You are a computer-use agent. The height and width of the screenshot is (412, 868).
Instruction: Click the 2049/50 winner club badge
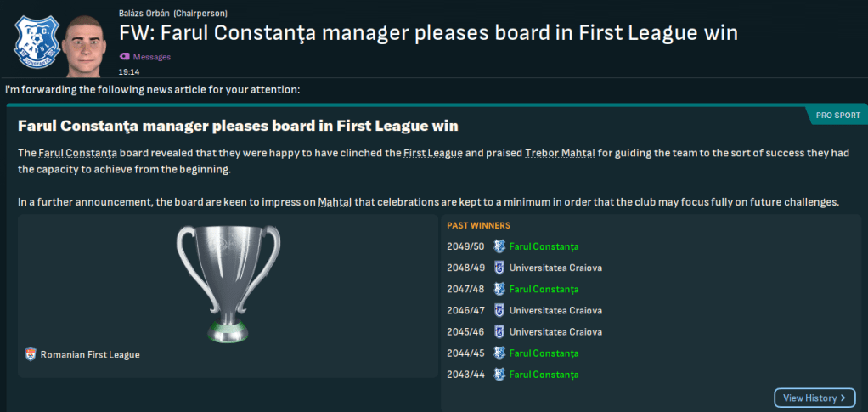[x=499, y=246]
